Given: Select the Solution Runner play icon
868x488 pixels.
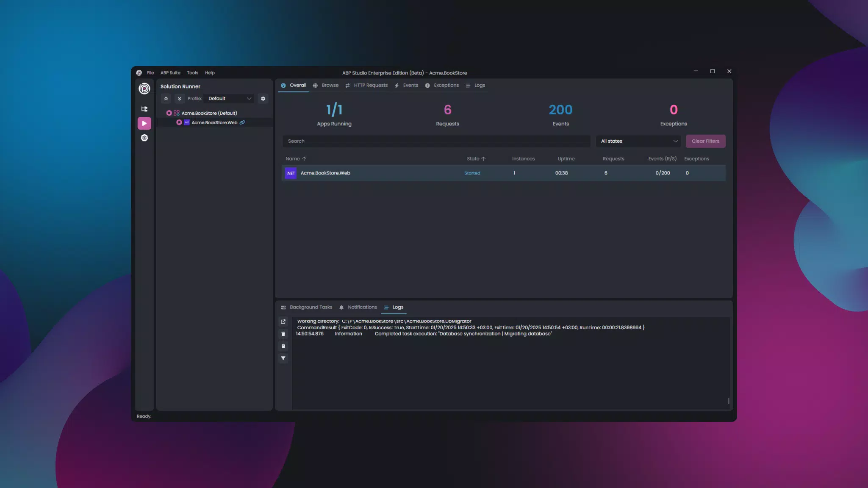Looking at the screenshot, I should [144, 123].
